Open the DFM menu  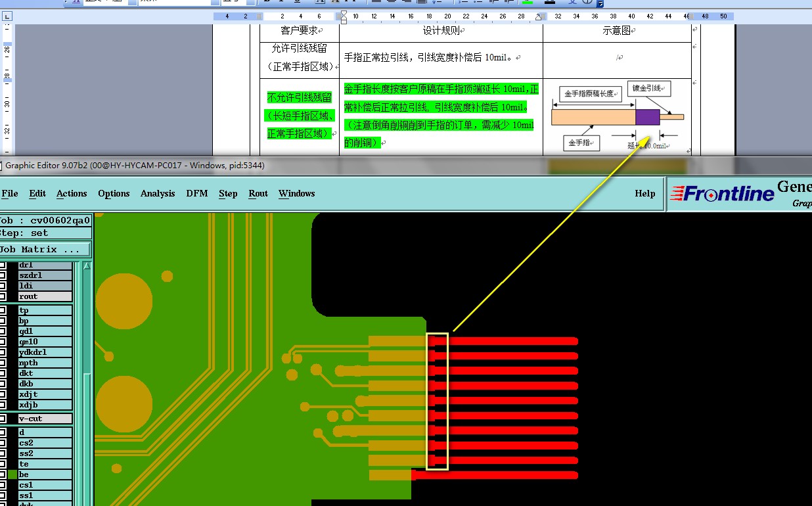coord(197,193)
